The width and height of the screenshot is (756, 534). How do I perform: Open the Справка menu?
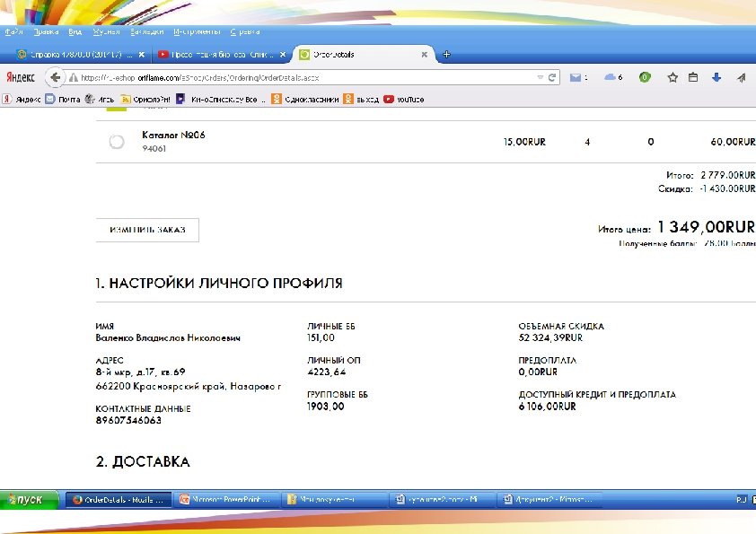(245, 31)
